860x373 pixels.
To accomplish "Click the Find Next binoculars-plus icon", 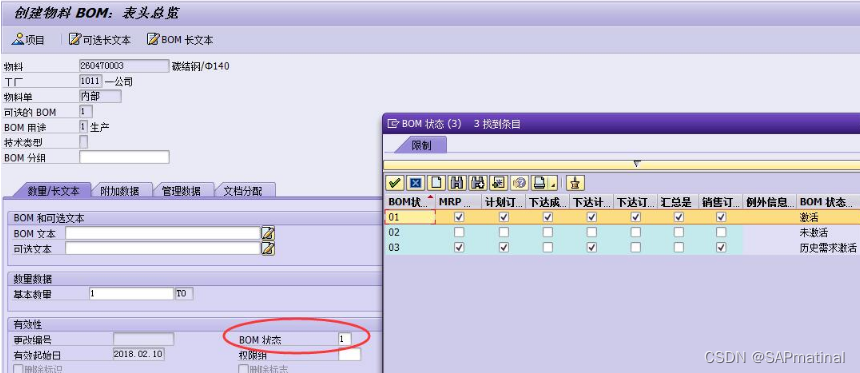I will tap(478, 183).
